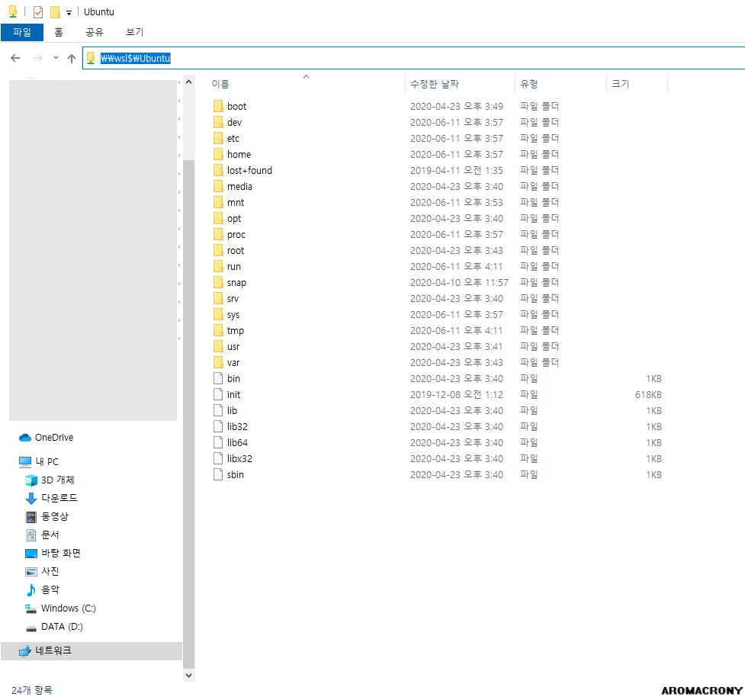The height and width of the screenshot is (700, 745).
Task: Click the navigation pane scroll up arrow
Action: [x=188, y=82]
